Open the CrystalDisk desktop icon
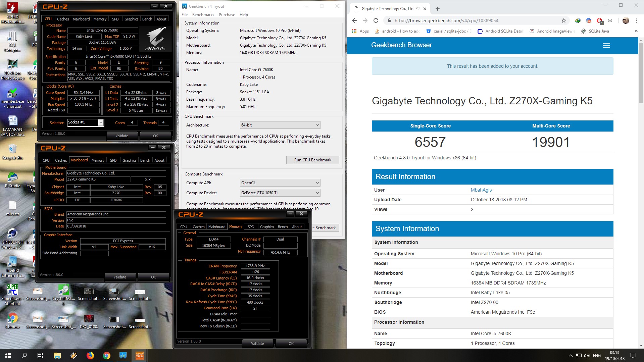 tap(63, 295)
